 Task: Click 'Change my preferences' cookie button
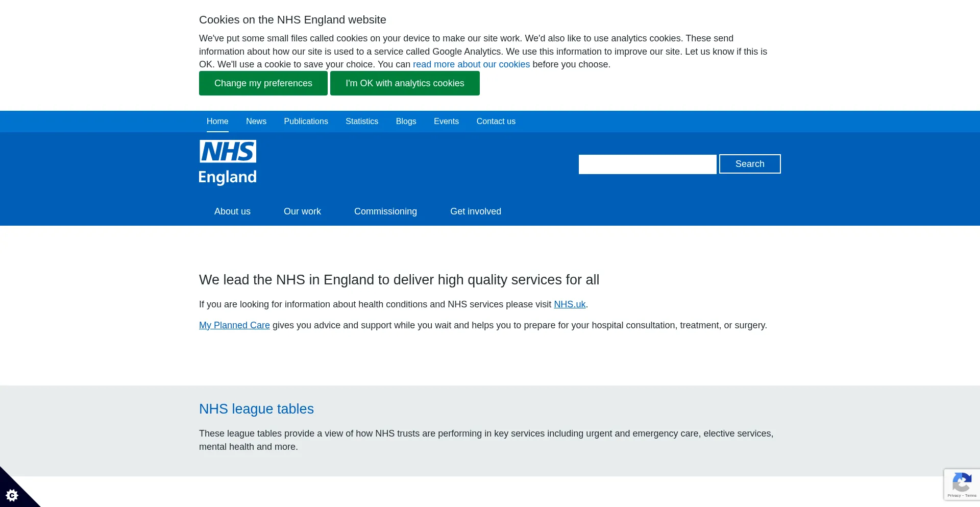tap(263, 83)
